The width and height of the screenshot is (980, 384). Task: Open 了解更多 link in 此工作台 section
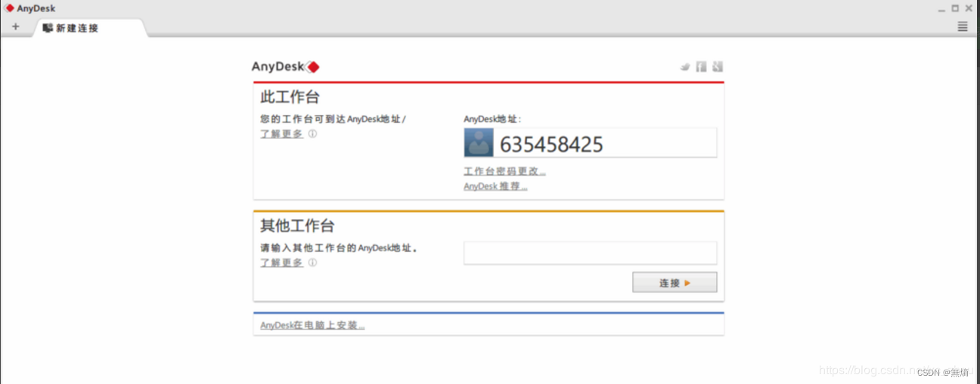pos(281,134)
